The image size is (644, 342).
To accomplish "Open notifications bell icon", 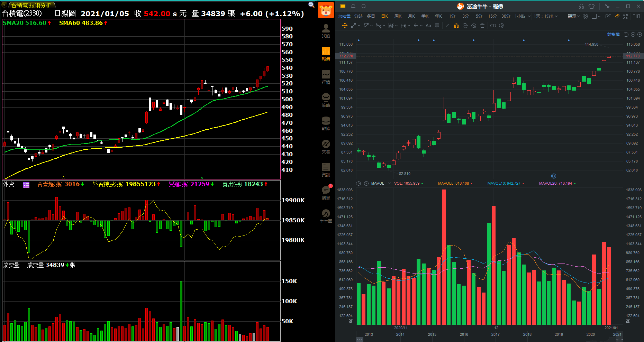I will click(x=353, y=6).
